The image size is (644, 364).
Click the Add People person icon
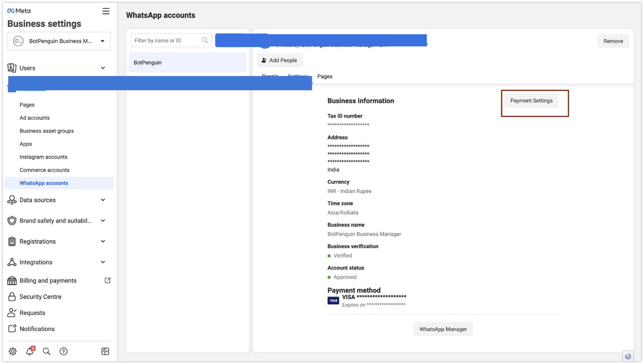(x=264, y=60)
